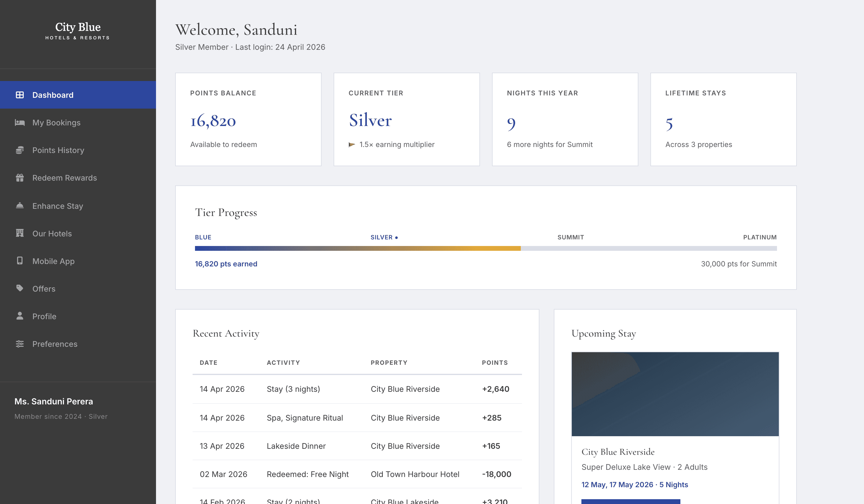Click the Enhance Stay bell icon
Screen dimensions: 864x504
click(20, 206)
